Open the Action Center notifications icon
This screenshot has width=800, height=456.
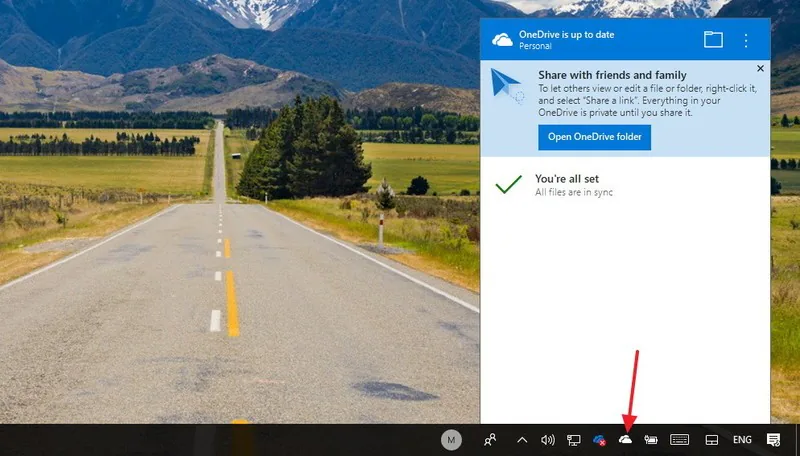pos(773,440)
